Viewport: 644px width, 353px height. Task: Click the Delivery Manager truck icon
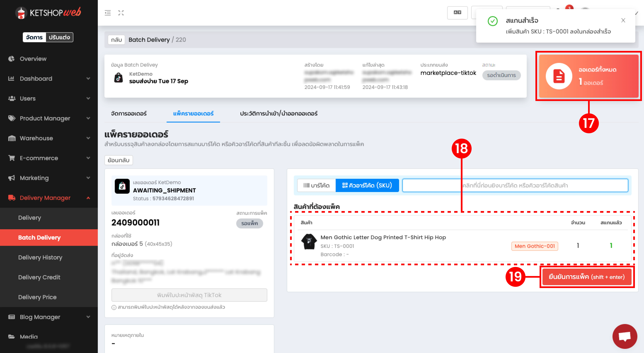pos(12,198)
